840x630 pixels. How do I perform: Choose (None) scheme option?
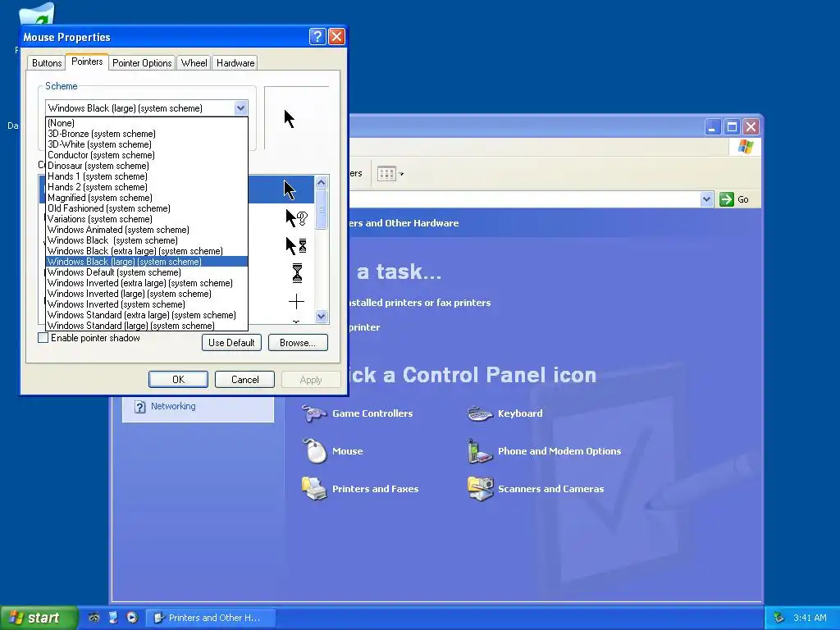[146, 123]
